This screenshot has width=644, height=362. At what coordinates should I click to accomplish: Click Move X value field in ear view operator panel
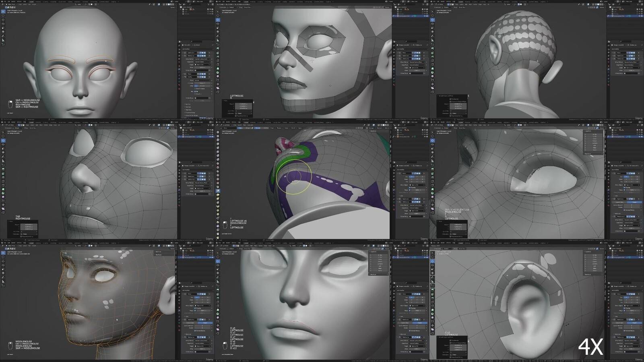pyautogui.click(x=458, y=345)
